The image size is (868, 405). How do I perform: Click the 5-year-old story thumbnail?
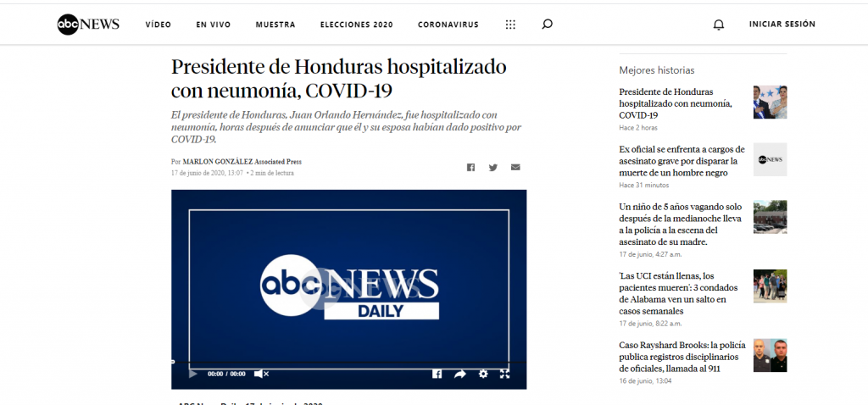(770, 217)
